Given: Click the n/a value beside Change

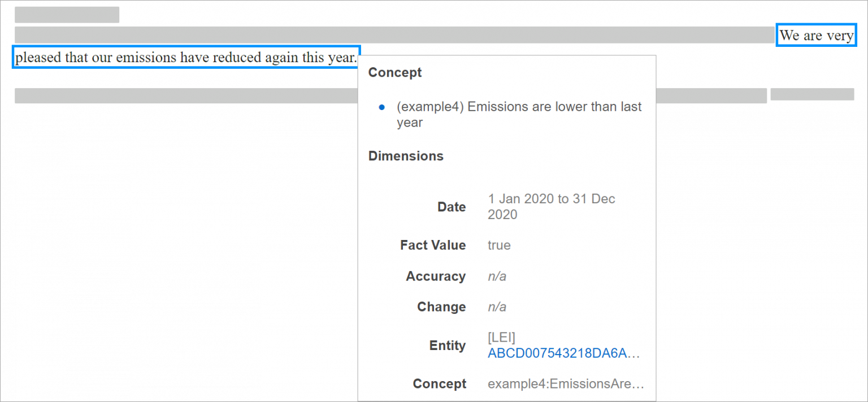Looking at the screenshot, I should pyautogui.click(x=497, y=307).
